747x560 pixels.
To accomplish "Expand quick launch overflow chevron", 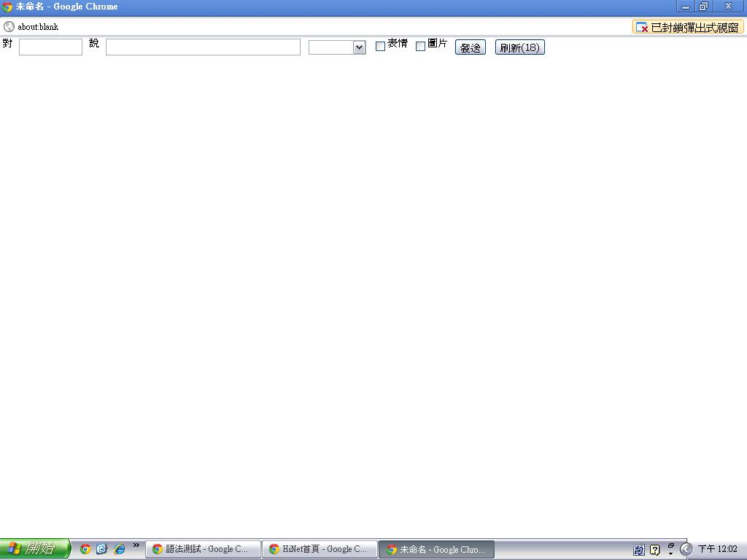I will (x=136, y=545).
